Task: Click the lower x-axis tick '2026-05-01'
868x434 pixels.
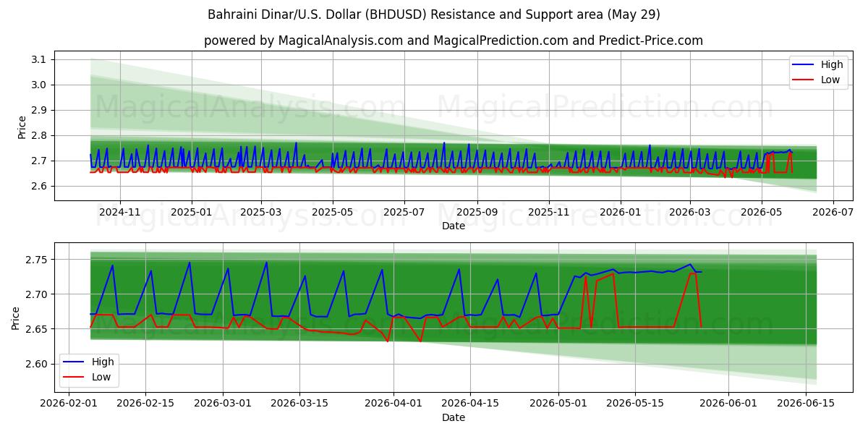Action: click(558, 404)
